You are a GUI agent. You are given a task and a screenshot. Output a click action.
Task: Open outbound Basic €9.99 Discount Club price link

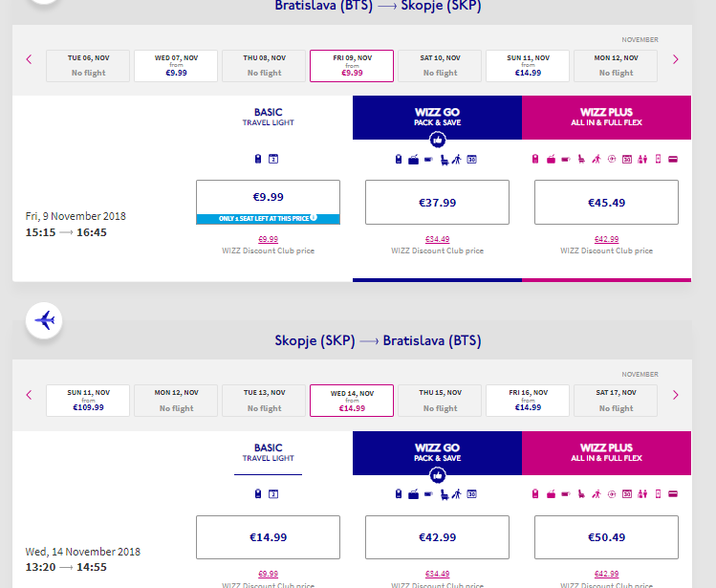[268, 239]
